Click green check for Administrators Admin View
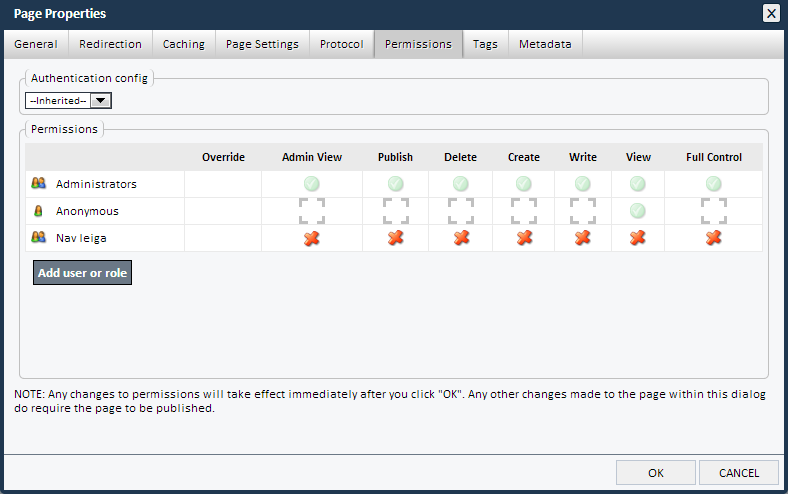Screen dimensions: 788x494 (312, 184)
